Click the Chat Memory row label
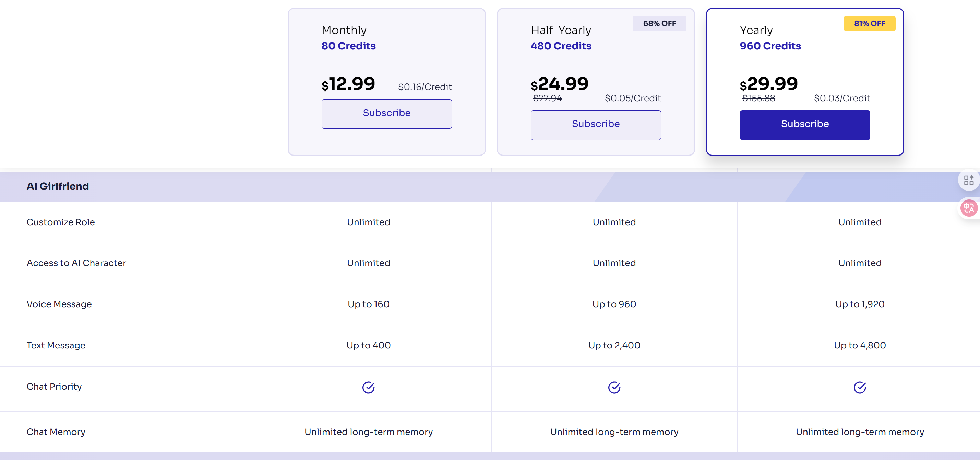Screen dimensions: 980x460 56,432
